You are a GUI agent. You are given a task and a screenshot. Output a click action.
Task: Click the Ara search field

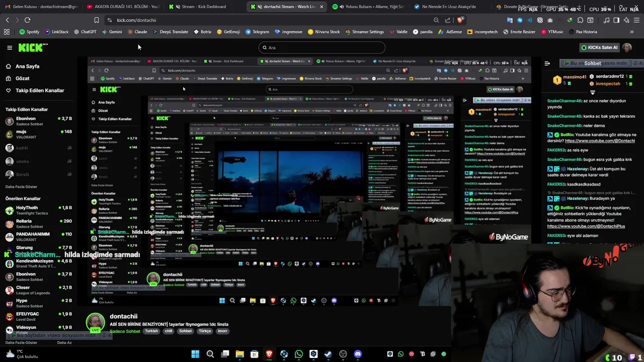point(322,48)
